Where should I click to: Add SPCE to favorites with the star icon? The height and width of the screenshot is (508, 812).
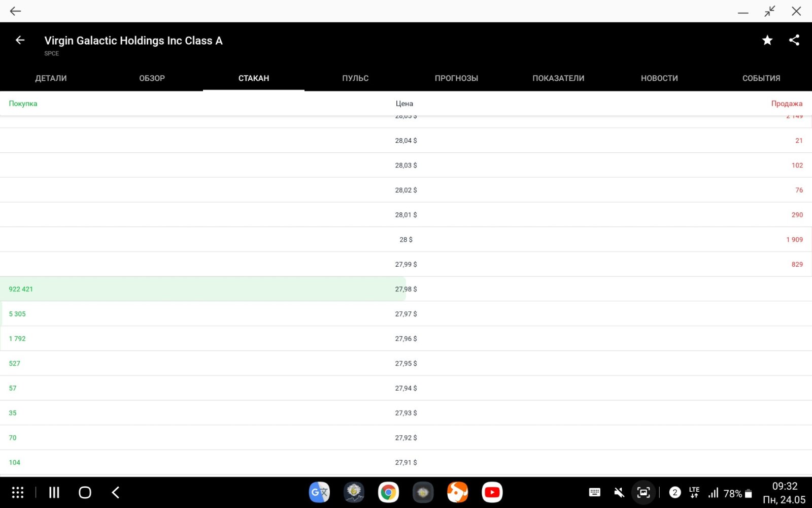tap(767, 40)
